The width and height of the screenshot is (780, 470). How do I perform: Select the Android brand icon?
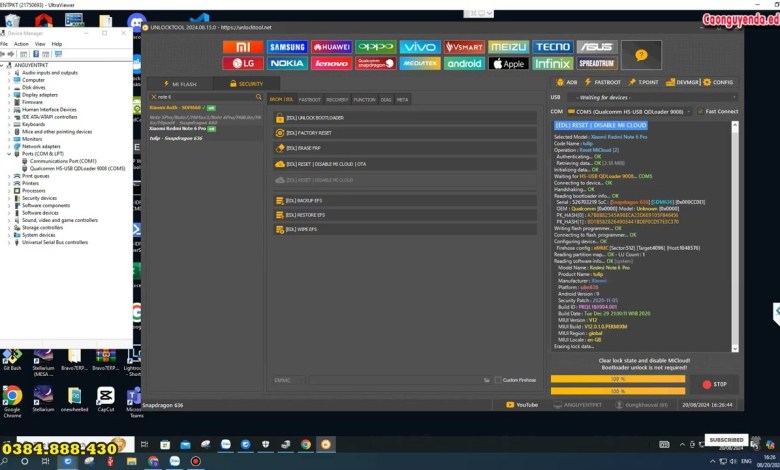464,63
